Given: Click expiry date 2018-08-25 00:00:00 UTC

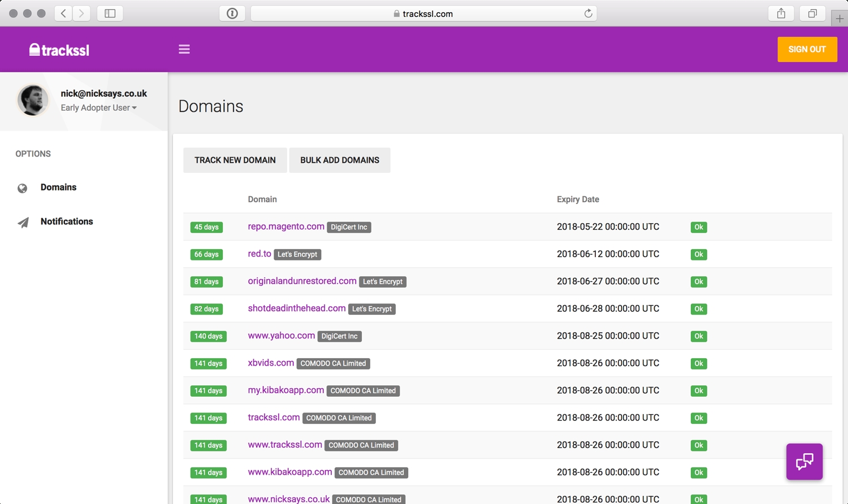Looking at the screenshot, I should click(608, 336).
